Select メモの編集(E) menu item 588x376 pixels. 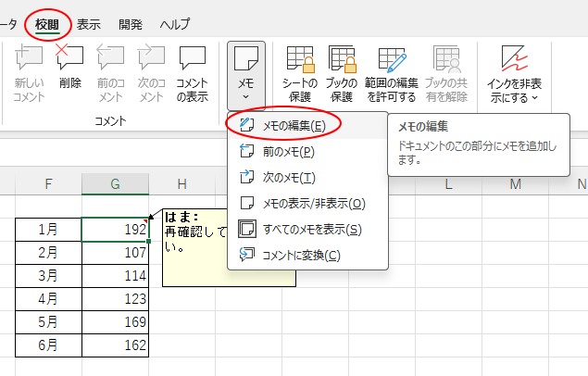coord(307,126)
